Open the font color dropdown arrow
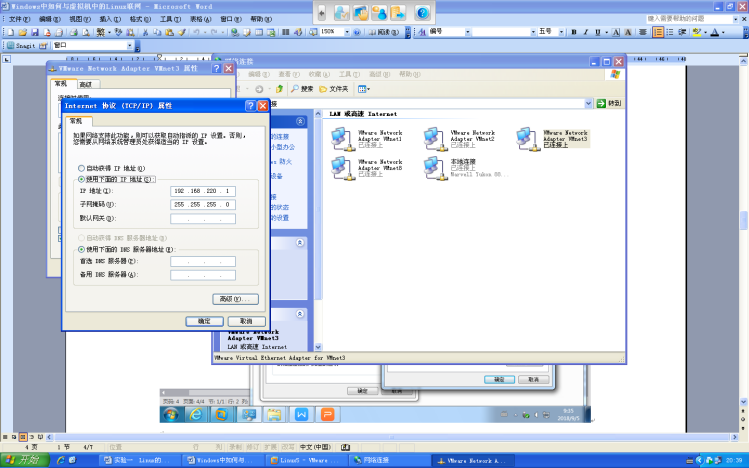 723,32
